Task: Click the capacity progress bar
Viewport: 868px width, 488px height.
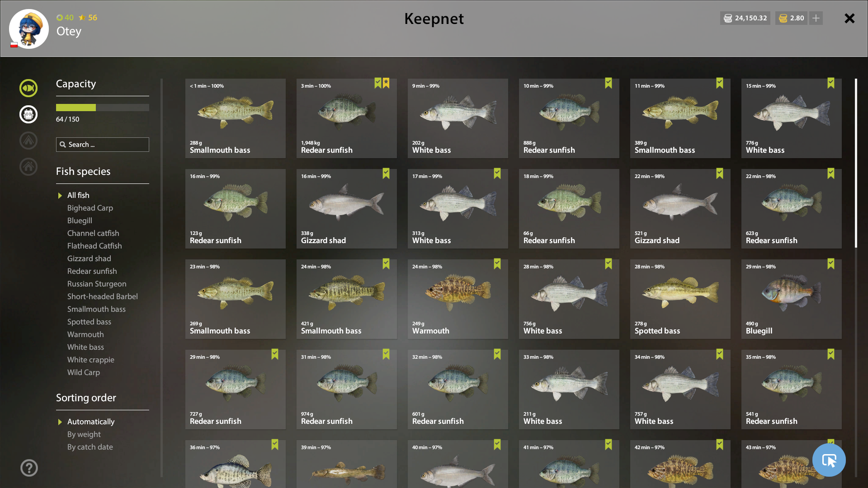Action: [103, 108]
